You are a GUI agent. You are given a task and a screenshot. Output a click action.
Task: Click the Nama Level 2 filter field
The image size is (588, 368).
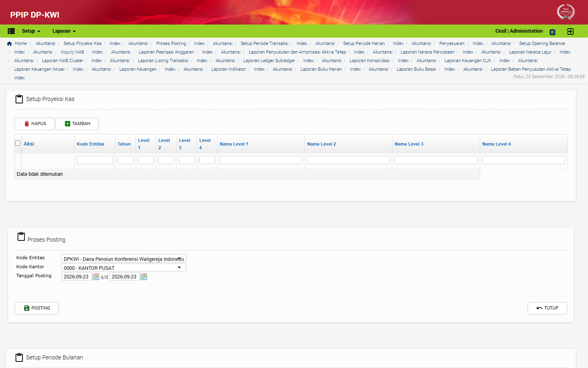[348, 160]
